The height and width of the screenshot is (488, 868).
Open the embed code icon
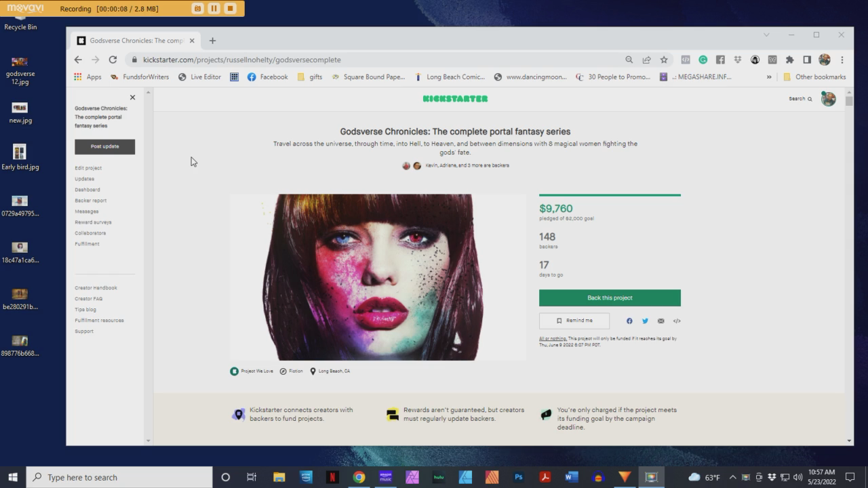(x=677, y=321)
